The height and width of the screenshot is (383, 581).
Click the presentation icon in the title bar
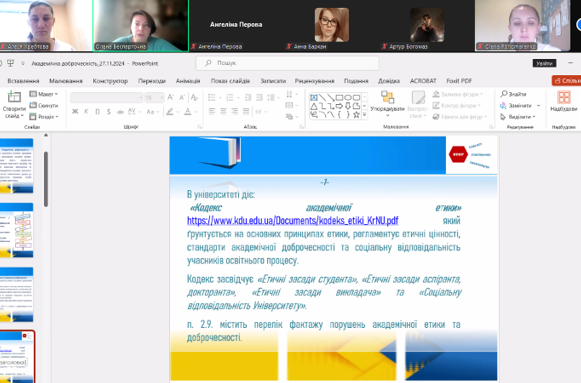(11, 63)
